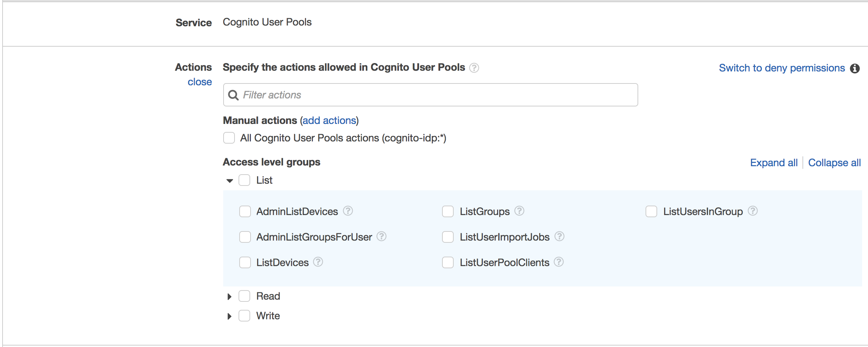
Task: Click help icon next to actions heading
Action: (x=474, y=68)
